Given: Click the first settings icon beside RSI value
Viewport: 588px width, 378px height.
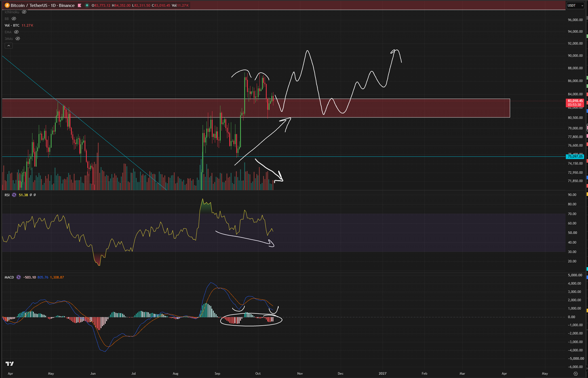Looking at the screenshot, I should (30, 195).
